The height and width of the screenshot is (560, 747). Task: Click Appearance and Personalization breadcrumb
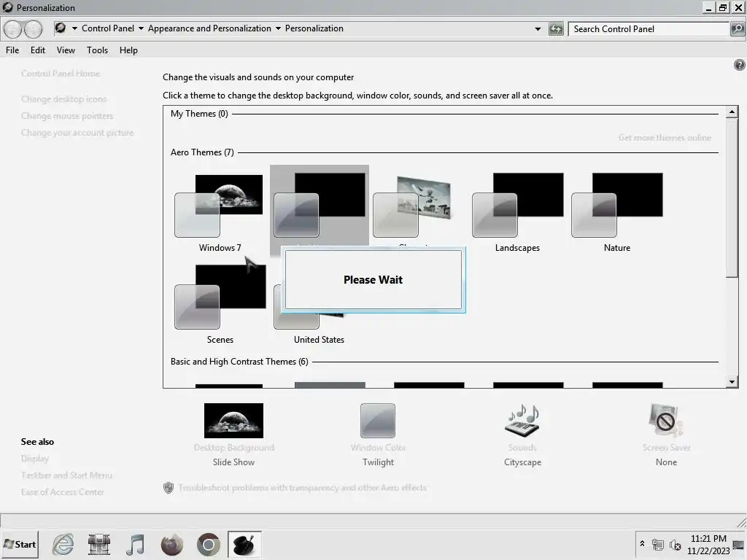coord(209,28)
